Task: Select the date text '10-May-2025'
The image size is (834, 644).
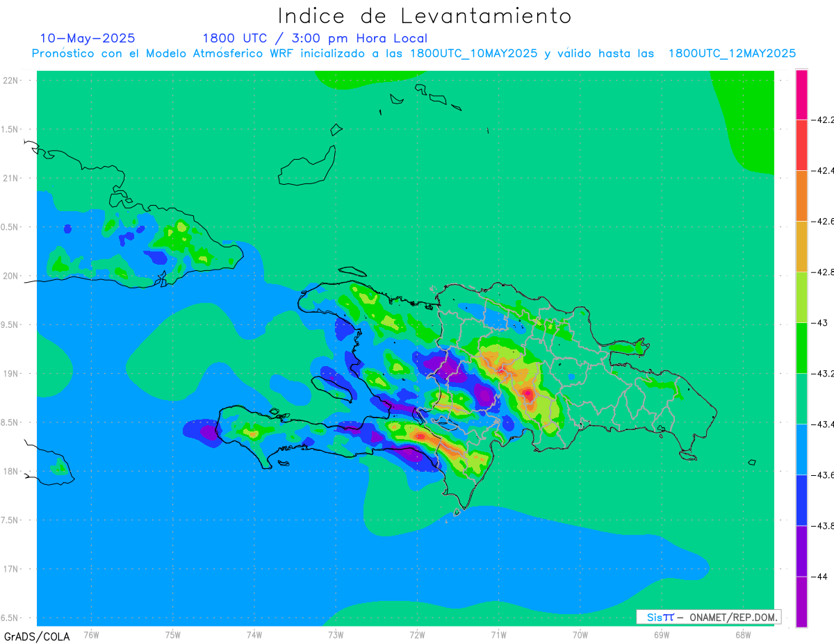Action: click(88, 38)
